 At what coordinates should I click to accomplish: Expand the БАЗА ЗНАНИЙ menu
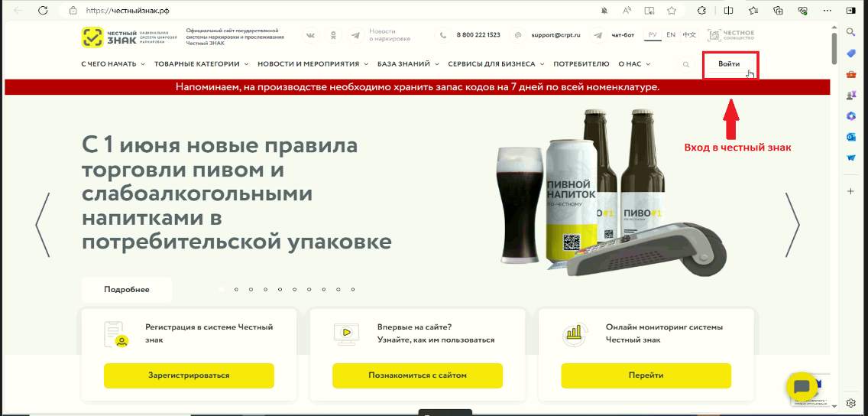point(408,64)
